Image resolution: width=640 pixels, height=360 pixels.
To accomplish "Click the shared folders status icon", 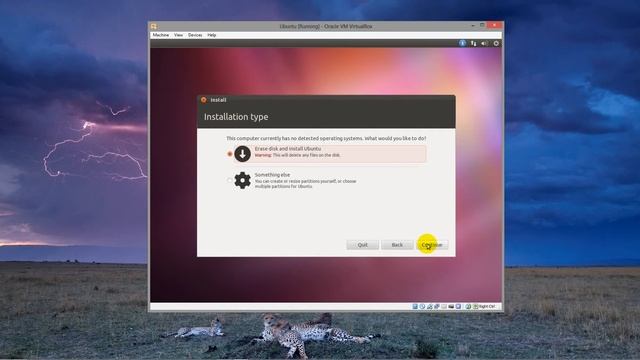I will [444, 306].
